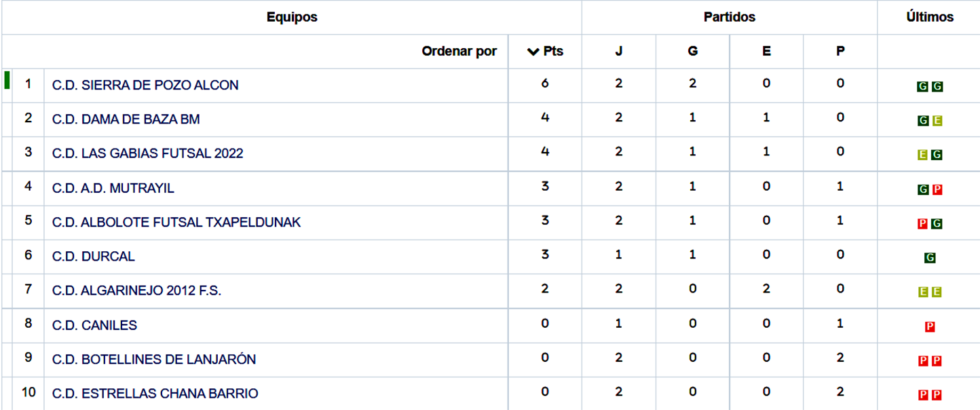Select C.D. ESTRELLAS CHANA BARRIO row
980x410 pixels.
(x=155, y=394)
